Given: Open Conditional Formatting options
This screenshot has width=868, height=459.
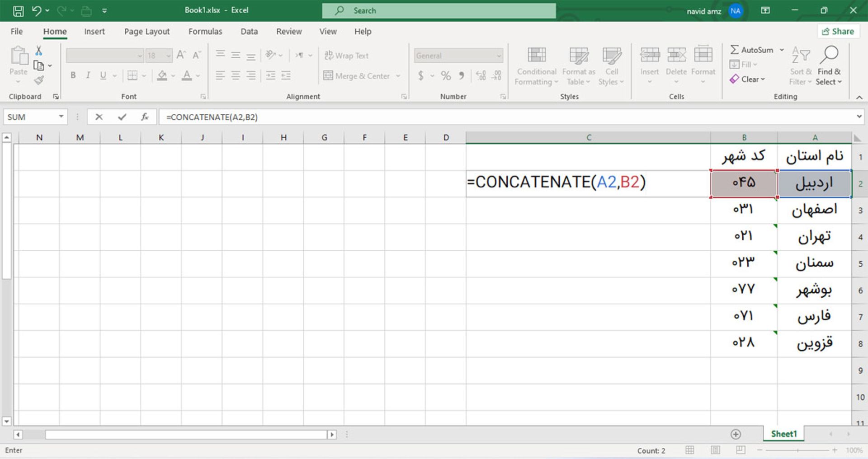Looking at the screenshot, I should [536, 66].
